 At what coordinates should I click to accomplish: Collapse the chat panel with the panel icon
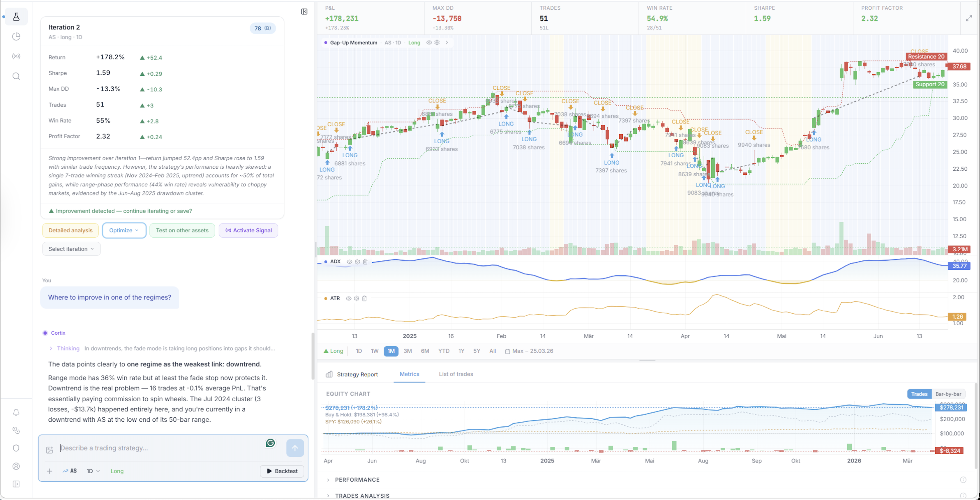coord(304,12)
